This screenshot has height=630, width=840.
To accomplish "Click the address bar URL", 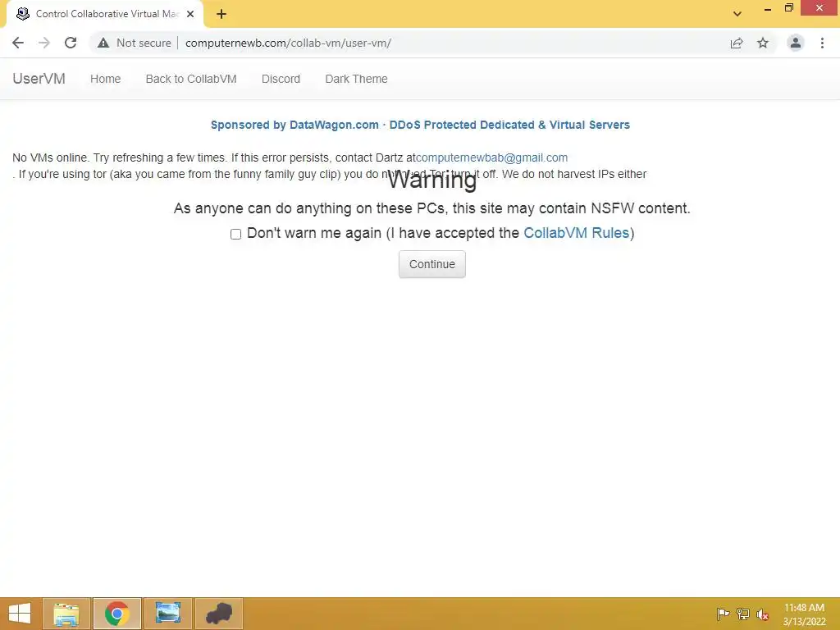I will pyautogui.click(x=288, y=43).
